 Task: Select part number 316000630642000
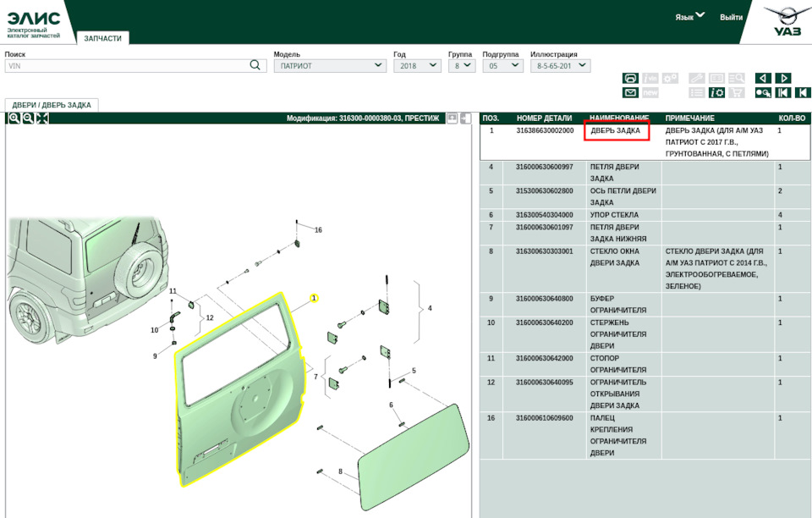[x=545, y=359]
